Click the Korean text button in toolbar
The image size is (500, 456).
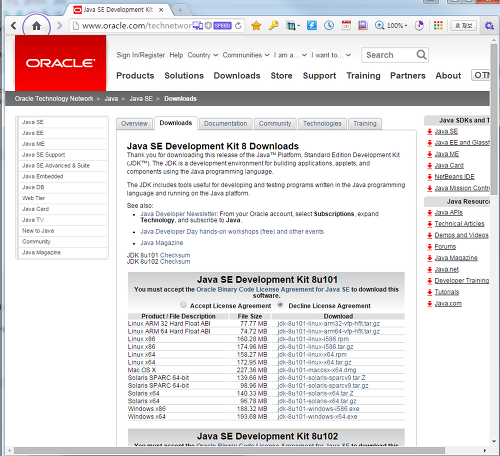point(464,26)
